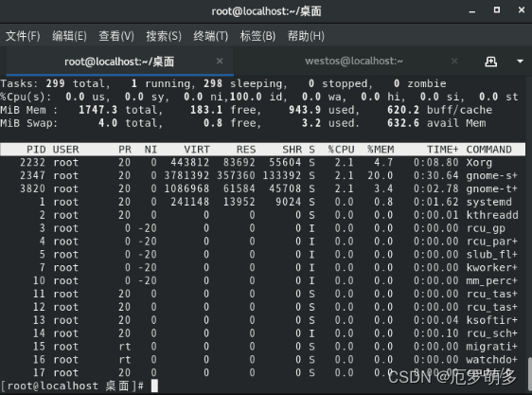The height and width of the screenshot is (395, 532).
Task: Open the 终端(T) menu
Action: point(211,36)
